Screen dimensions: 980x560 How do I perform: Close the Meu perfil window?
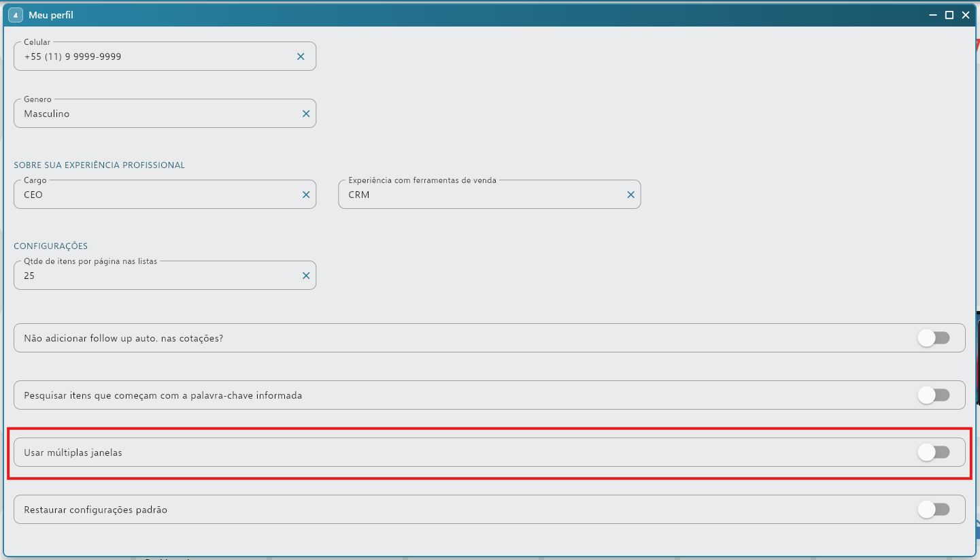(x=965, y=15)
